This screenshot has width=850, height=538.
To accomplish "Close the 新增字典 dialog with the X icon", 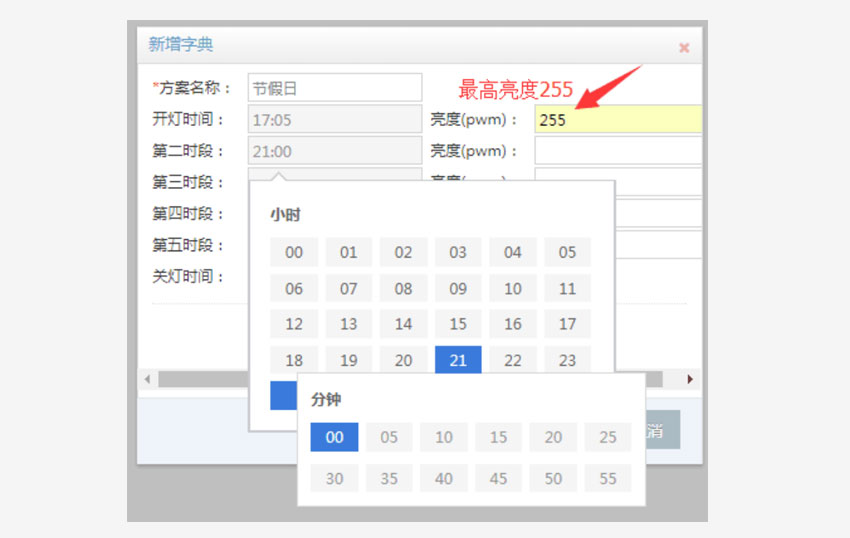I will pos(684,47).
